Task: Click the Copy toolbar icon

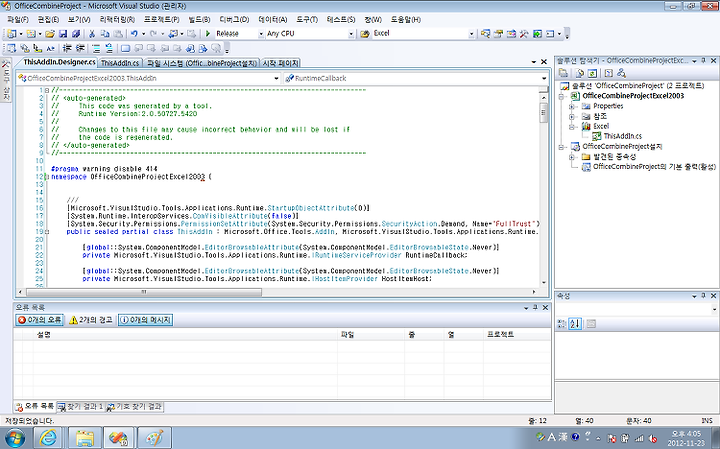Action: [x=105, y=34]
